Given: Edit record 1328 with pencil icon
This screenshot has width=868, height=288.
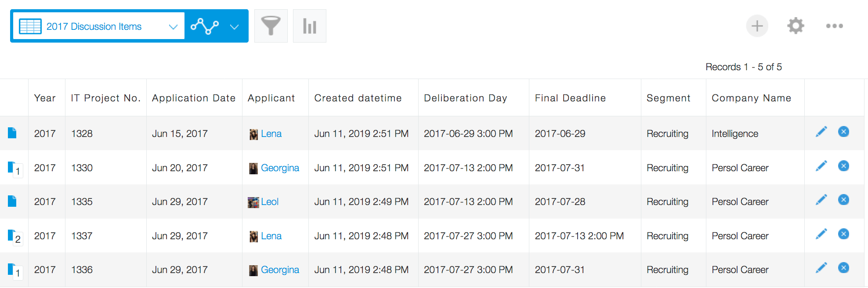Looking at the screenshot, I should point(821,132).
